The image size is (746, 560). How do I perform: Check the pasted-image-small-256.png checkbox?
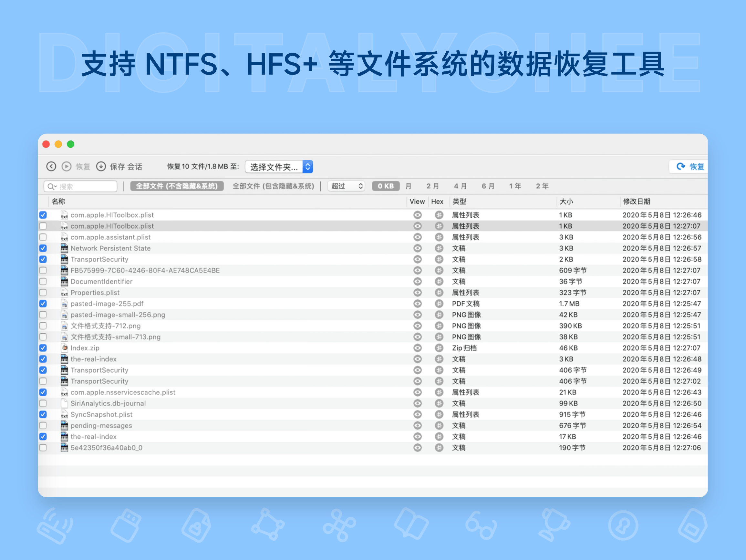(43, 315)
